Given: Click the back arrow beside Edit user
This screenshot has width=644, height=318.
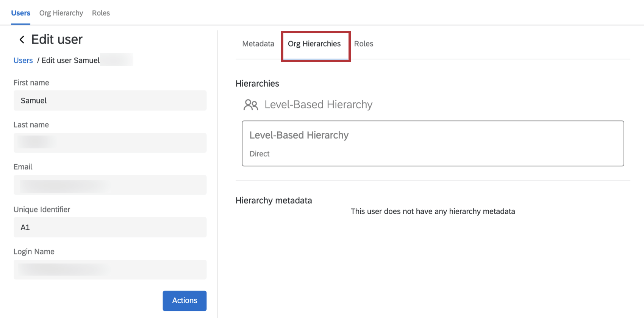Looking at the screenshot, I should coord(22,39).
